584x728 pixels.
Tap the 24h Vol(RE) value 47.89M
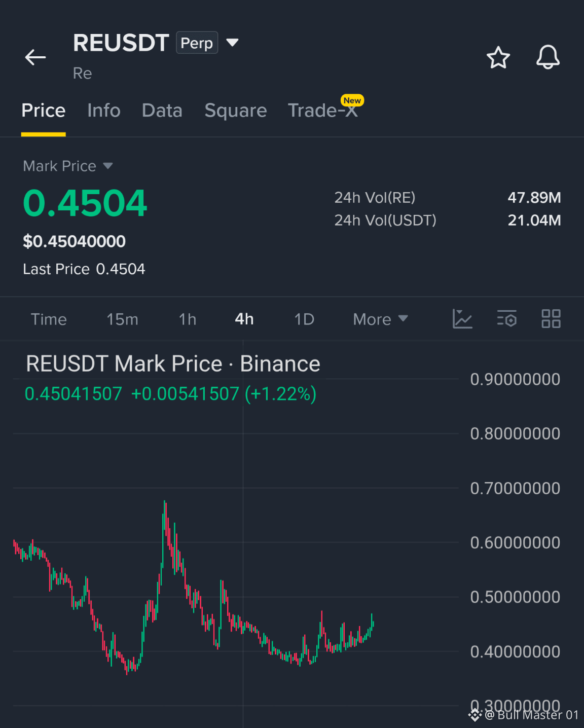coord(534,198)
